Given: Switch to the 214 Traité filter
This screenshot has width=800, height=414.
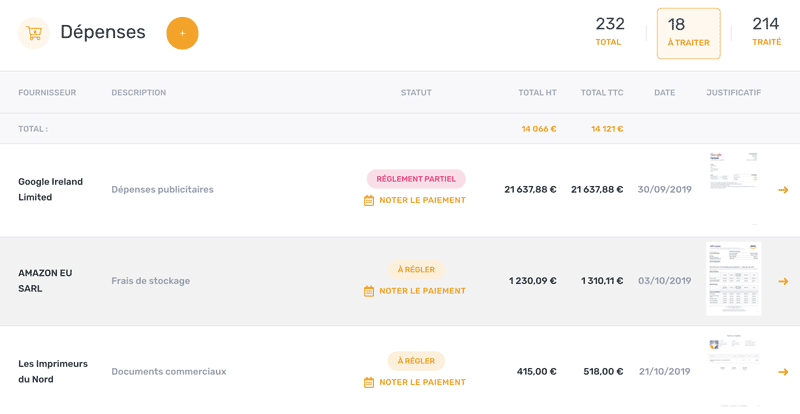Looking at the screenshot, I should pos(766,32).
